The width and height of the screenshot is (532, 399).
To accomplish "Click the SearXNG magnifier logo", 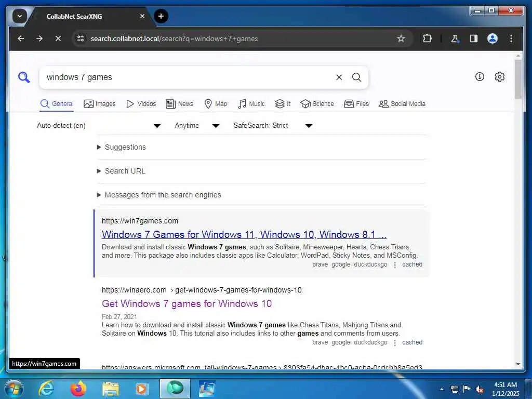I will click(24, 77).
